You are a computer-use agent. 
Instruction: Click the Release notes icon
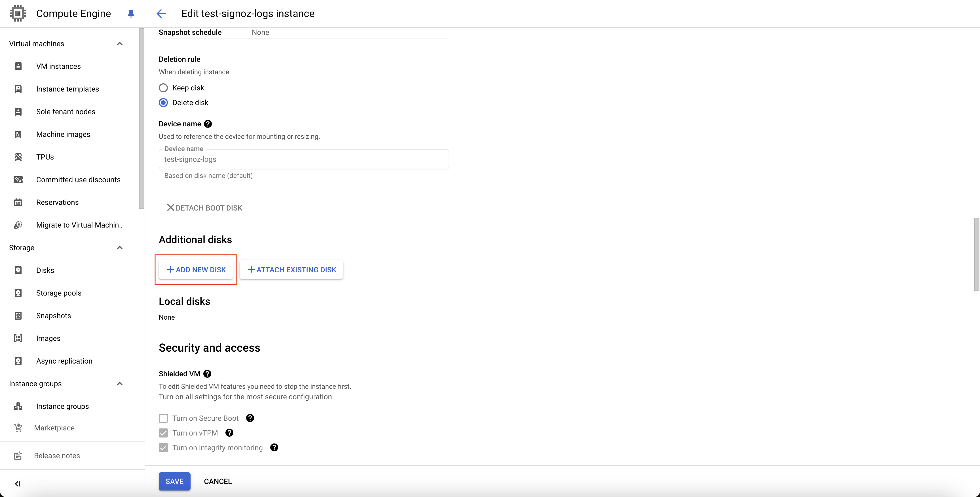pyautogui.click(x=18, y=456)
